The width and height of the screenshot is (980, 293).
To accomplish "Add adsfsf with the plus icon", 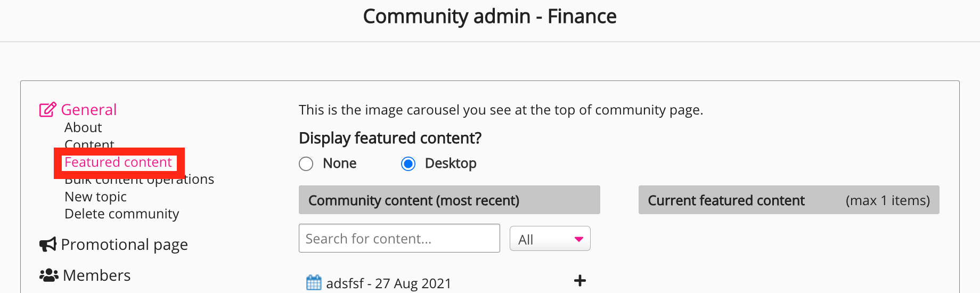I will (580, 281).
